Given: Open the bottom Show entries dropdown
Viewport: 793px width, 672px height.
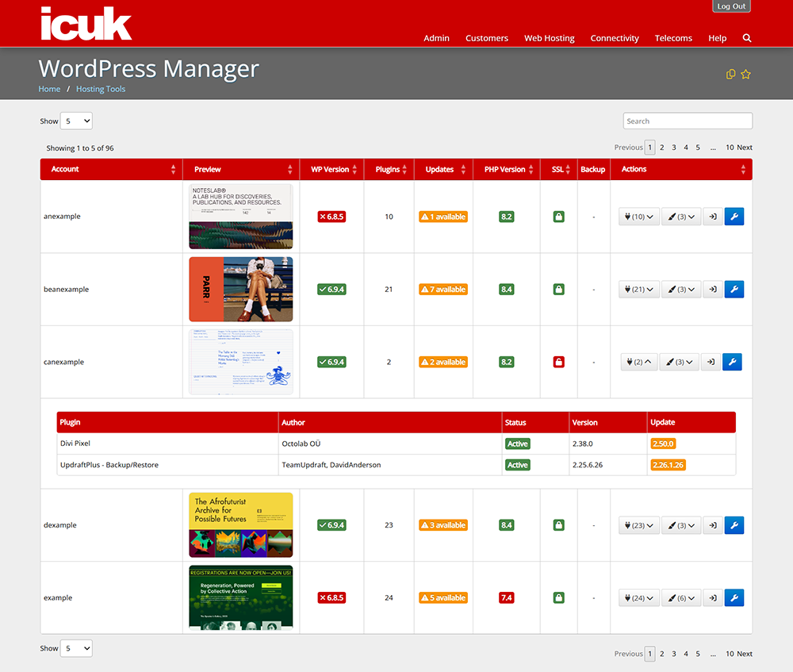Looking at the screenshot, I should coord(76,648).
